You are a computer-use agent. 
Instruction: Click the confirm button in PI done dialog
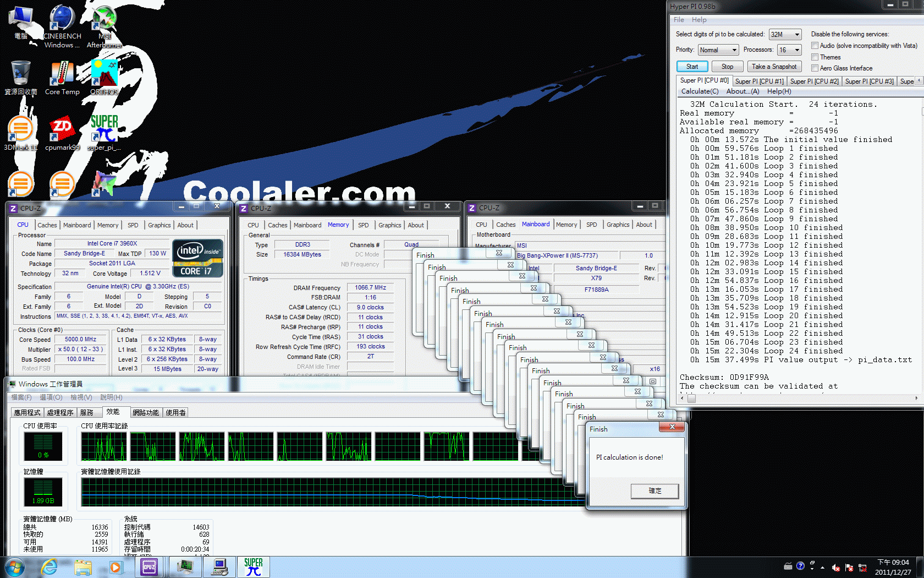click(x=654, y=491)
